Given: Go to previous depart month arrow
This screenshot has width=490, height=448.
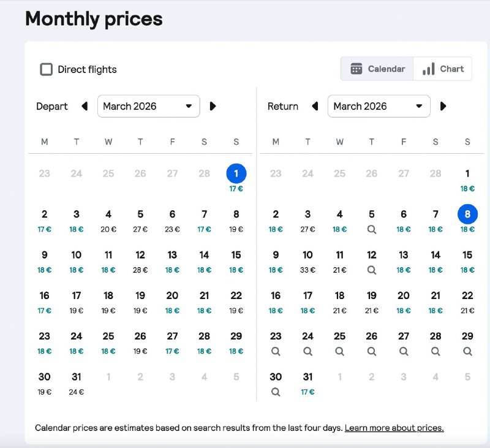Looking at the screenshot, I should click(x=85, y=106).
